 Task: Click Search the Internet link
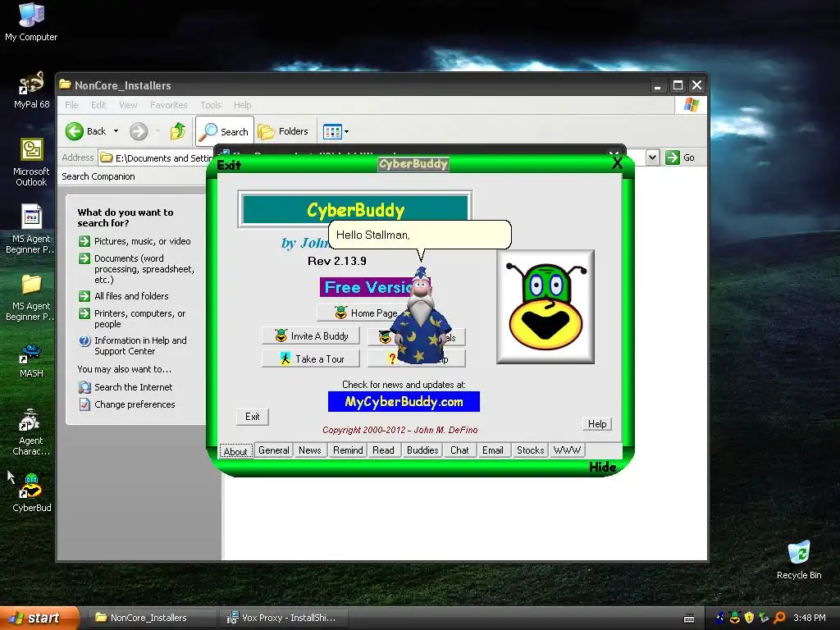coord(126,387)
